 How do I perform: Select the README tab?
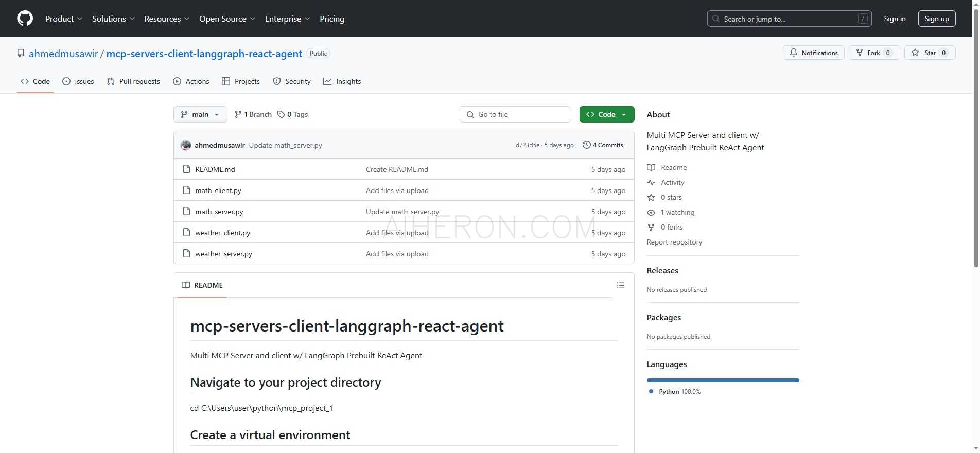202,285
